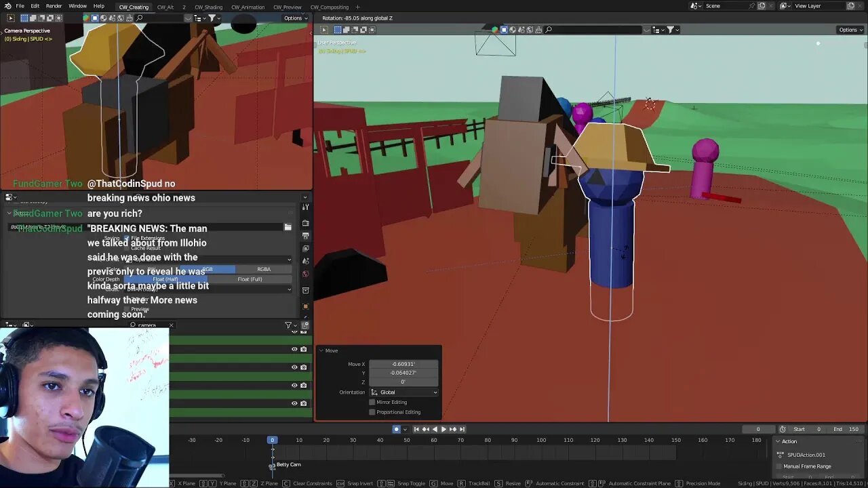Image resolution: width=868 pixels, height=488 pixels.
Task: Open the Render menu
Action: coord(54,6)
